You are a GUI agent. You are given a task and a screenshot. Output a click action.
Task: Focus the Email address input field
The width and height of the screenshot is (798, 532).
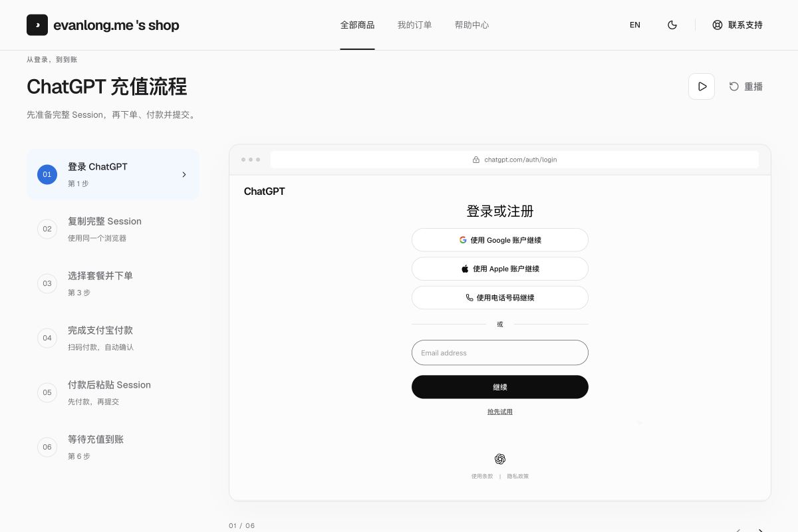[x=500, y=352]
